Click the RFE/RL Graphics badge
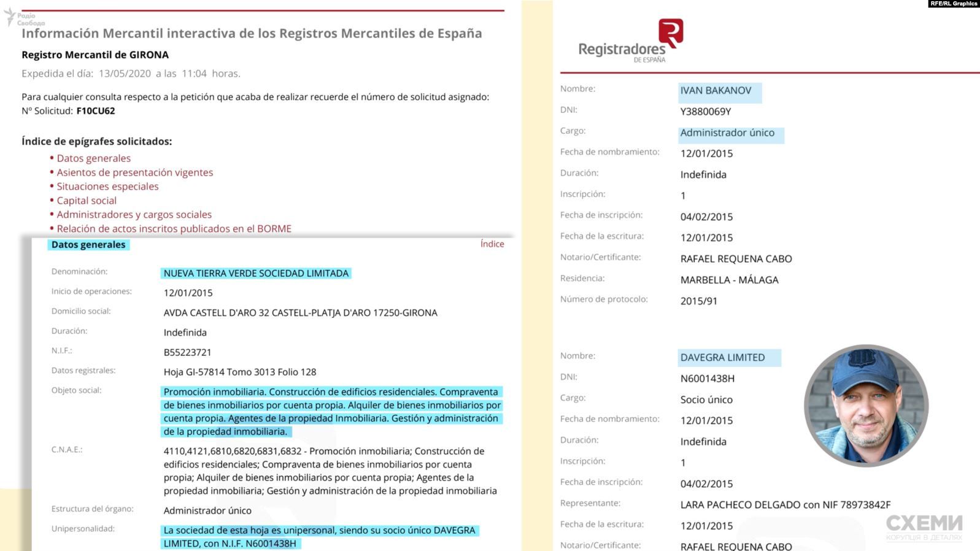The width and height of the screenshot is (980, 551). click(953, 4)
